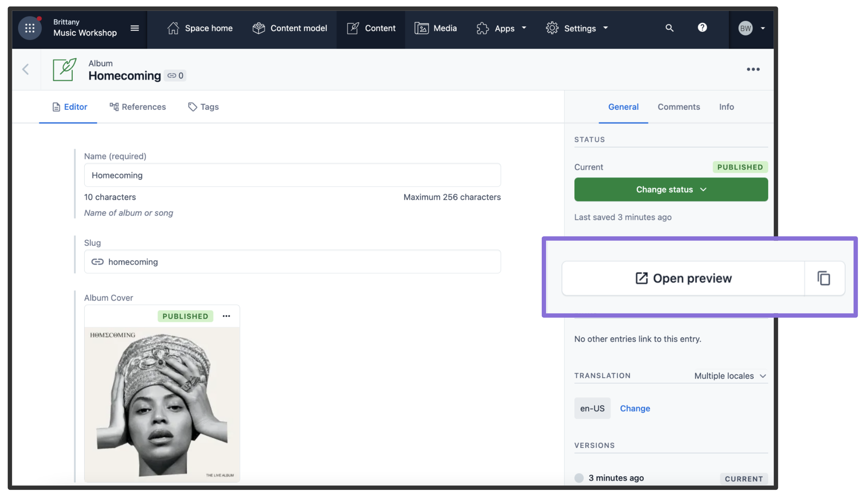
Task: Select the 3 minutes ago version radio
Action: [579, 478]
